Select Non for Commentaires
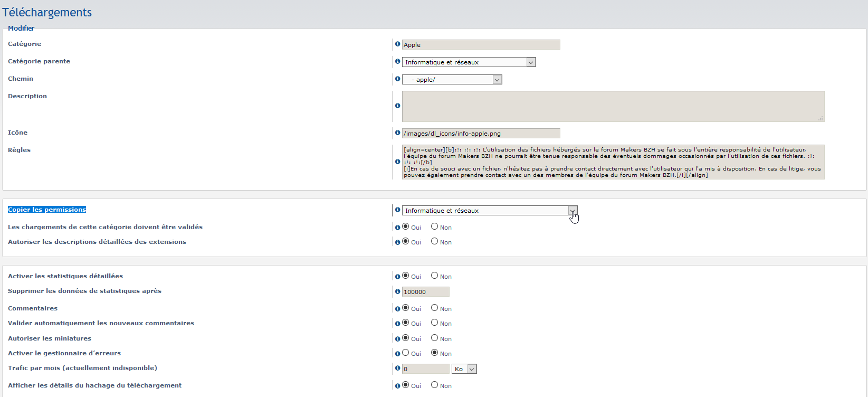868x397 pixels. tap(434, 308)
